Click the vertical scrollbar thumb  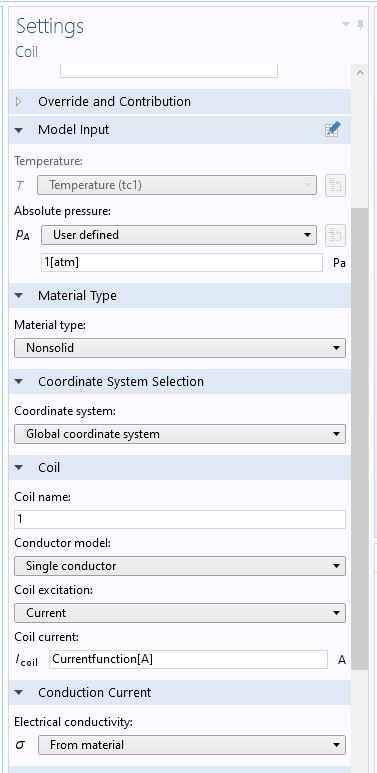tap(360, 439)
